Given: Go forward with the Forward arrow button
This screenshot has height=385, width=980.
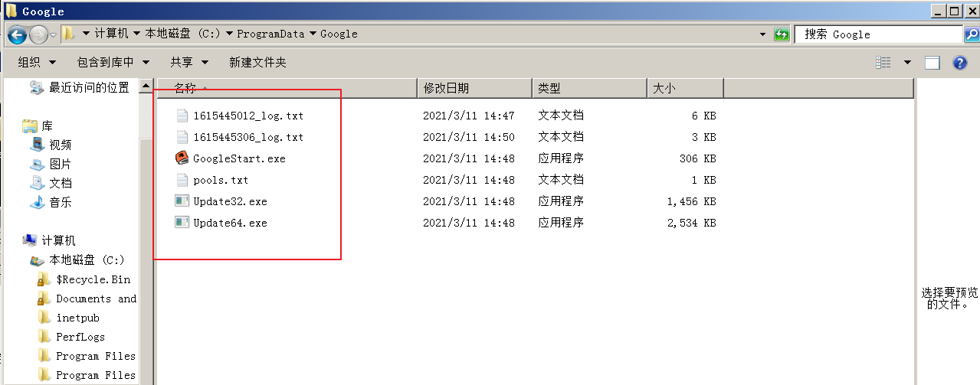Looking at the screenshot, I should (38, 34).
